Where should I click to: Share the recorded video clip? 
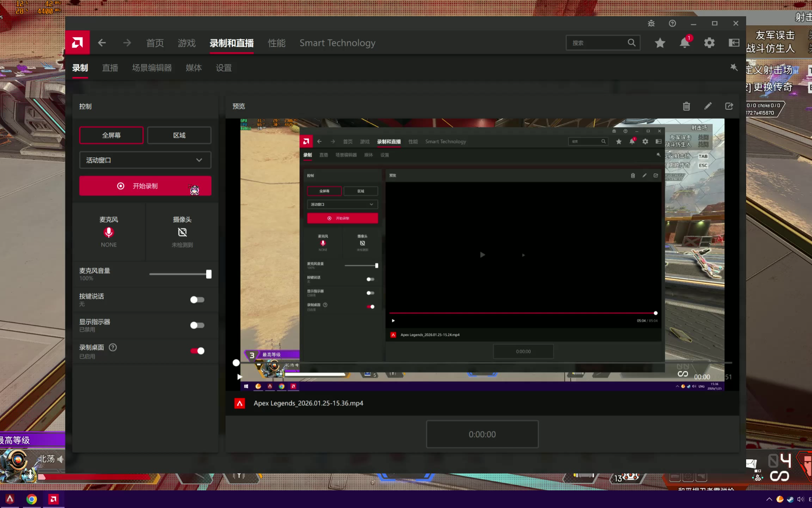(729, 106)
